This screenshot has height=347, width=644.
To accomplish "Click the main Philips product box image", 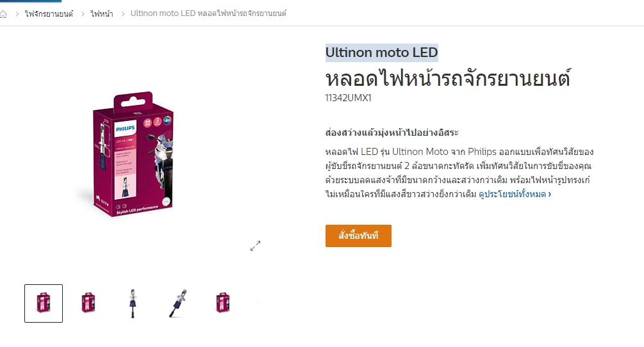I will 132,154.
